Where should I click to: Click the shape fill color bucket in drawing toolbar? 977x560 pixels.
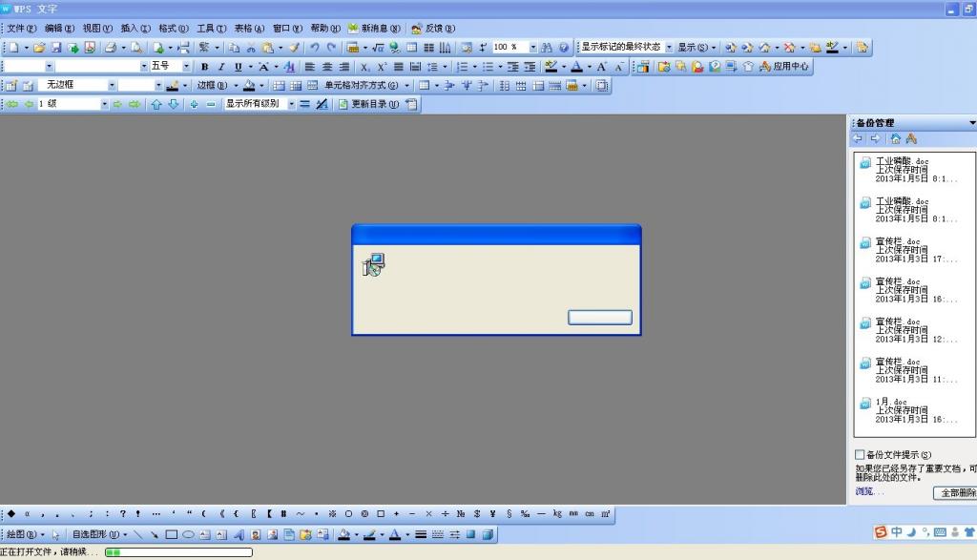point(343,534)
